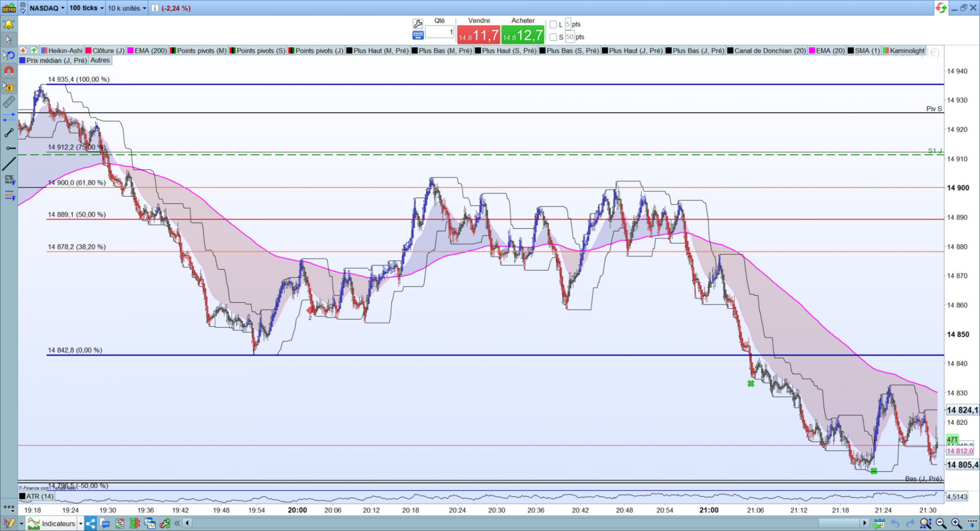Click the scroll left arrow on time scrollbar

(187, 523)
